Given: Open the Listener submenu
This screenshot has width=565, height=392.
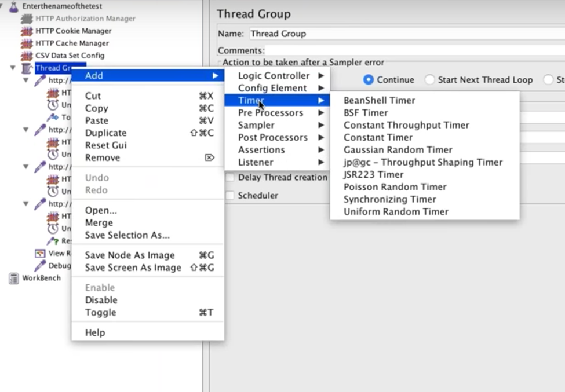Looking at the screenshot, I should tap(256, 163).
